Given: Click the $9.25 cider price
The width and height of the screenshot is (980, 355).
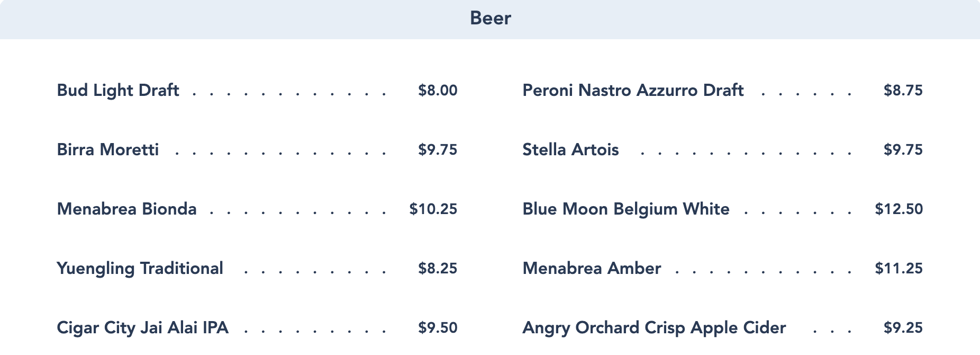Looking at the screenshot, I should (903, 328).
